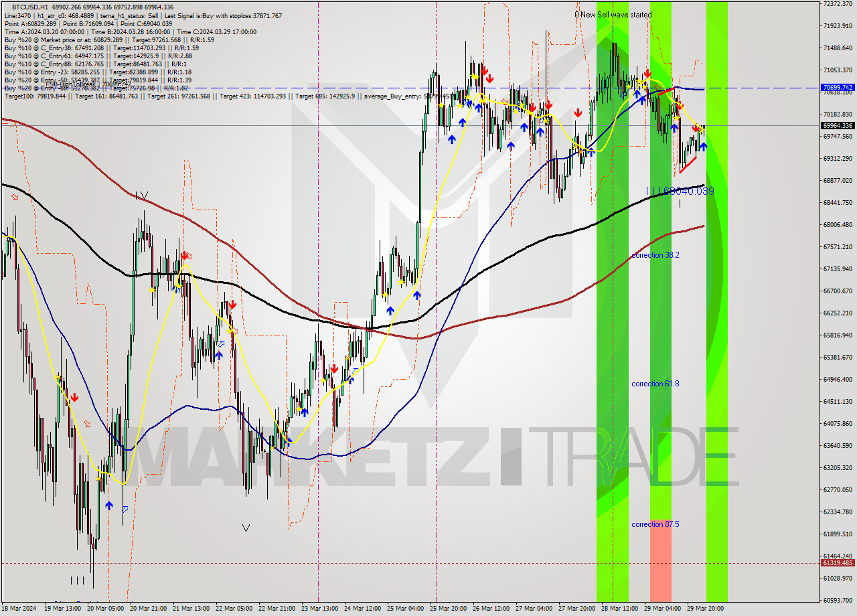Click the current price tag 69964.336
The image size is (857, 616).
click(838, 125)
